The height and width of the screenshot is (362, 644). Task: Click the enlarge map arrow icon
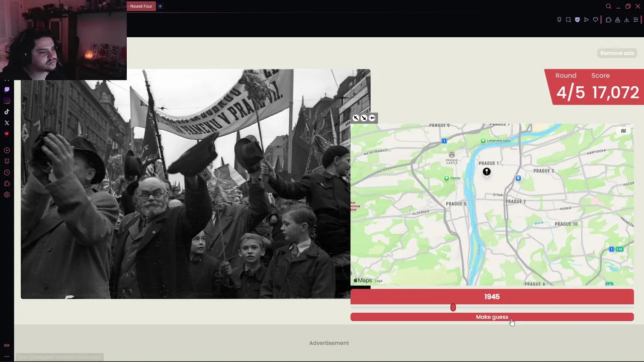tap(356, 118)
